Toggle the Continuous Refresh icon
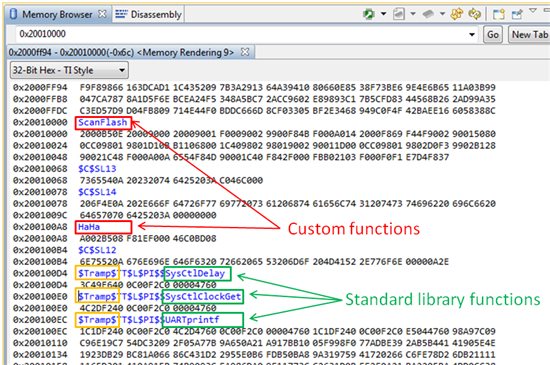 coord(474,14)
